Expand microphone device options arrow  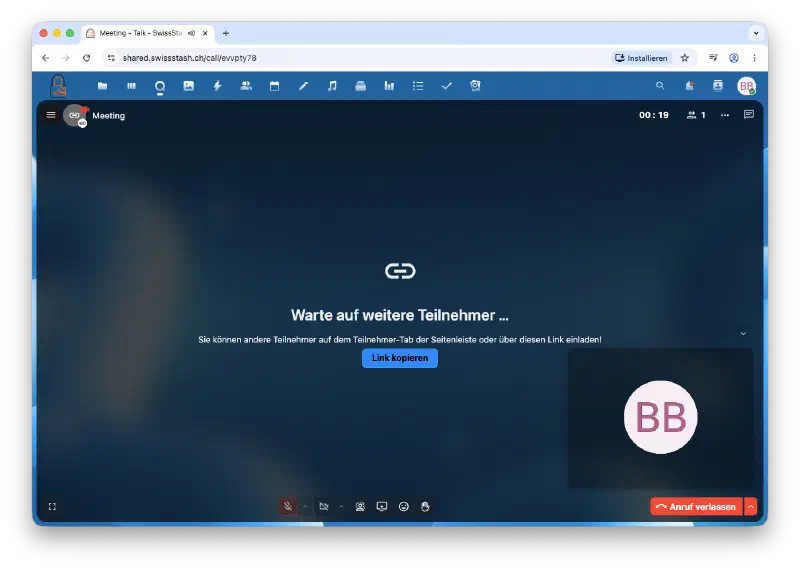[x=305, y=506]
